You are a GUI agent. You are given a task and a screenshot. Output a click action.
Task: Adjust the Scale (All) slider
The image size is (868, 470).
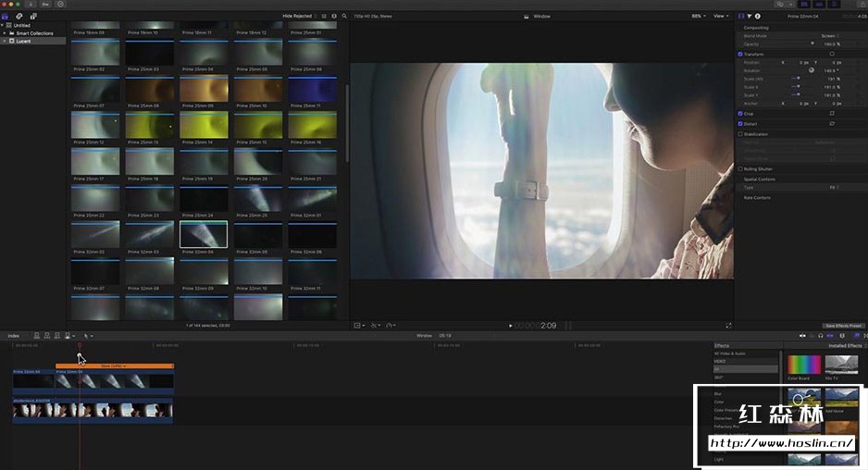tap(796, 79)
